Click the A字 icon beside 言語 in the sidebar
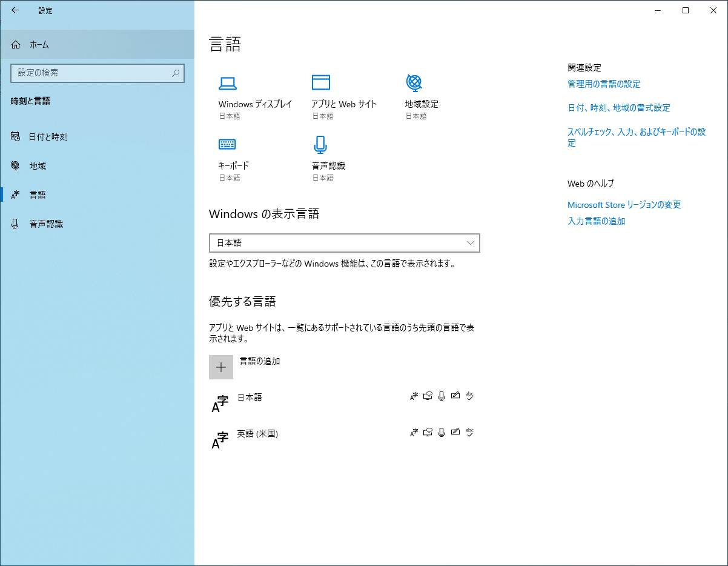This screenshot has width=728, height=566. [16, 195]
